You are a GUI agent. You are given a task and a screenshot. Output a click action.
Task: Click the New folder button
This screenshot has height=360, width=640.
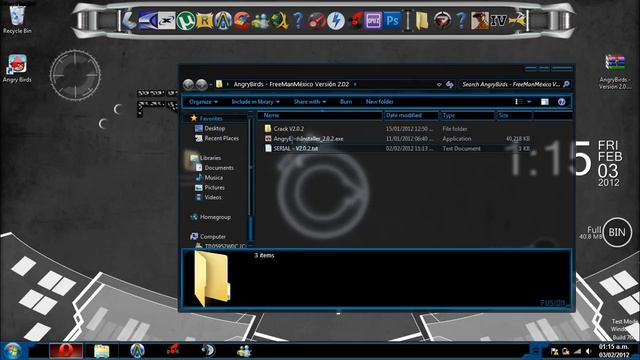point(380,102)
